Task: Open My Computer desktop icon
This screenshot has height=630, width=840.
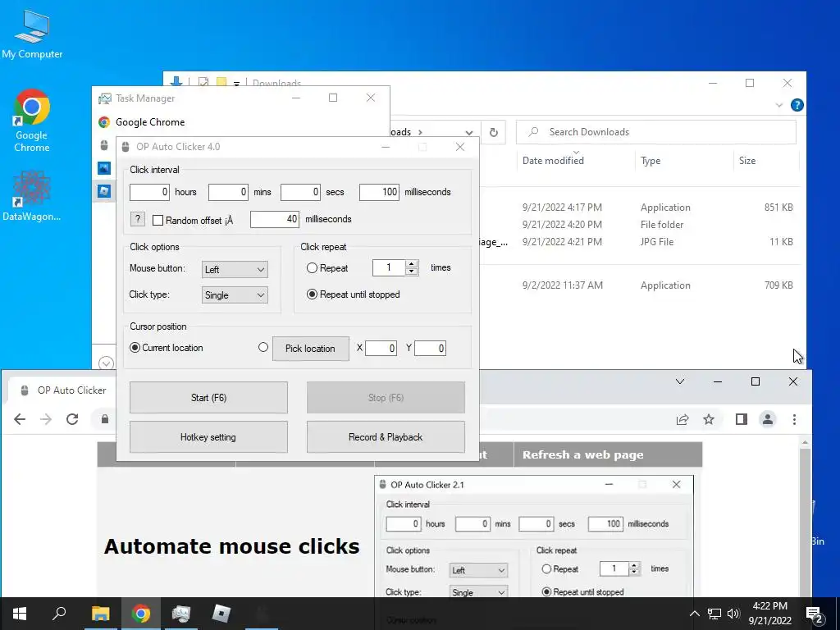Action: [32, 34]
